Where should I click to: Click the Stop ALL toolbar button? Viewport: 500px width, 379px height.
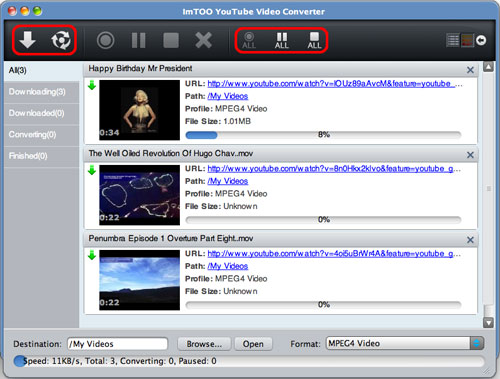tap(314, 40)
